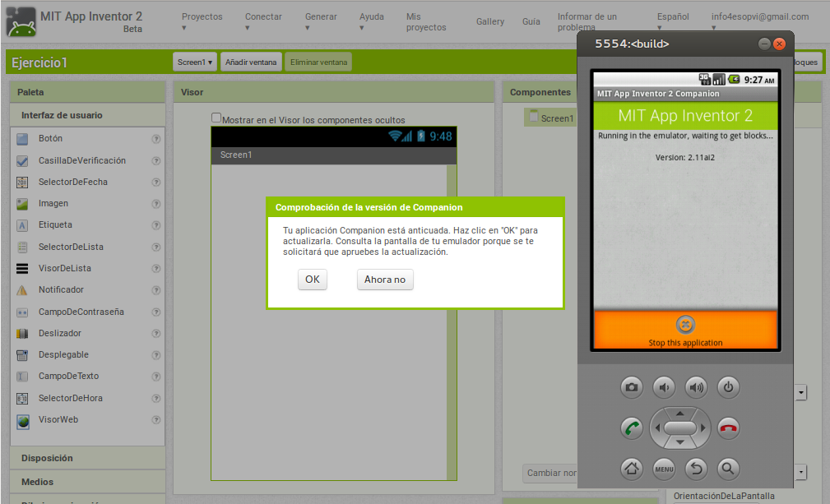Click the emulator back button
This screenshot has height=504, width=830.
point(696,469)
